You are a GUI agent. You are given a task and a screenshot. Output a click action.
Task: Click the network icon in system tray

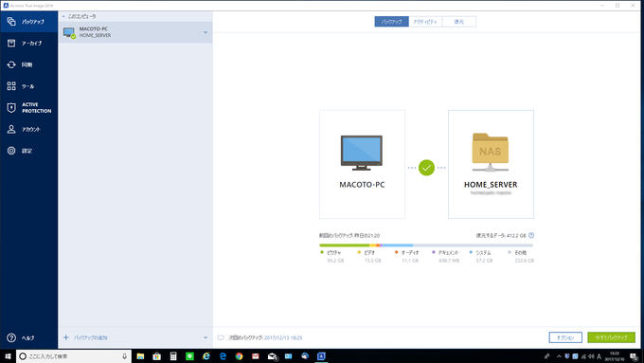tap(583, 356)
